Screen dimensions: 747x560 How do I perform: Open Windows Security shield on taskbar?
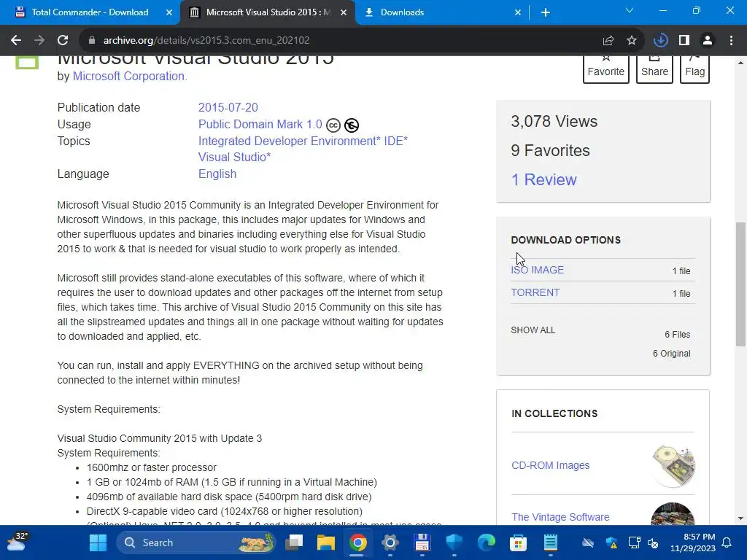coord(454,542)
